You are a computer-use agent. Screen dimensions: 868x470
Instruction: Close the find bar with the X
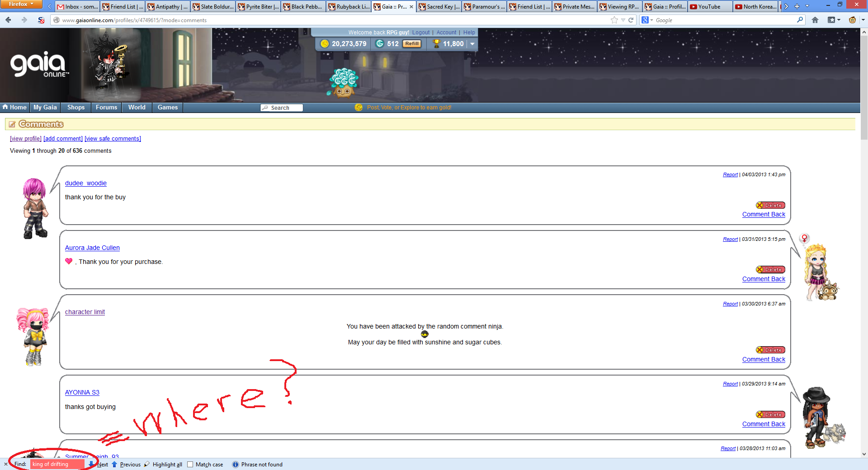(x=6, y=464)
